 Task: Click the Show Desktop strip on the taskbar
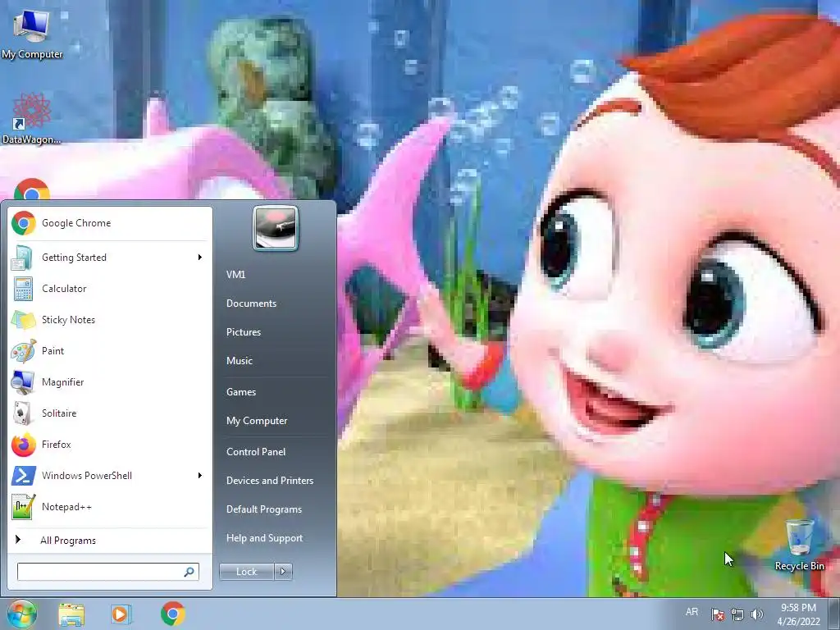coord(834,614)
